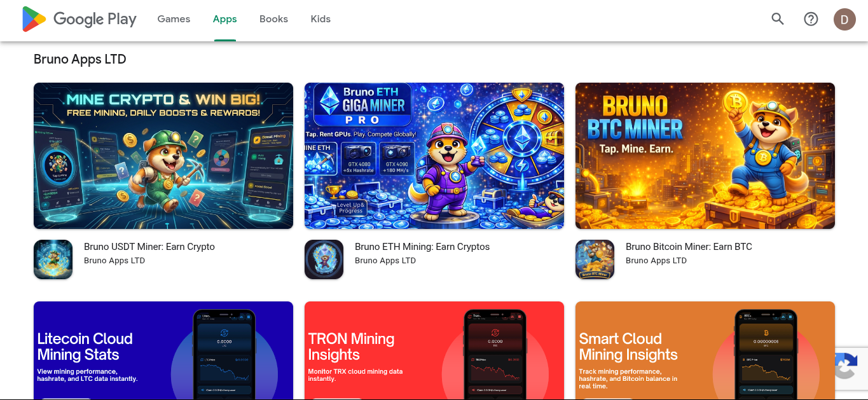868x400 pixels.
Task: Click the Bruno BTC Miner banner
Action: (x=705, y=156)
